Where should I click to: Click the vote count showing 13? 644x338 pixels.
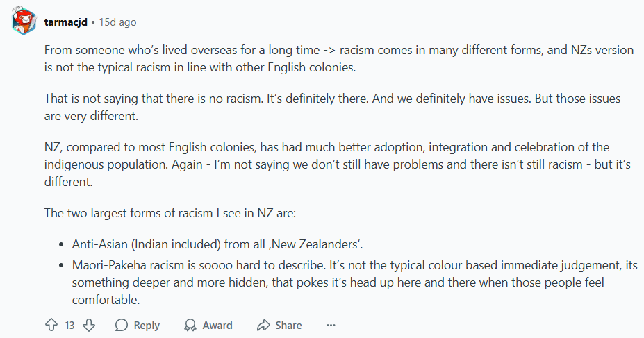69,325
